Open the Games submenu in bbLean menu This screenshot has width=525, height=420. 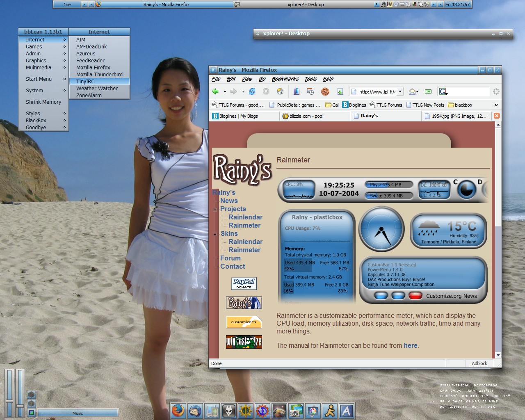(44, 47)
